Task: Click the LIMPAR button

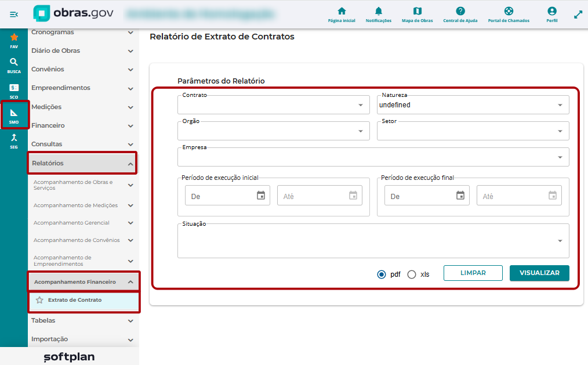Action: [x=473, y=273]
